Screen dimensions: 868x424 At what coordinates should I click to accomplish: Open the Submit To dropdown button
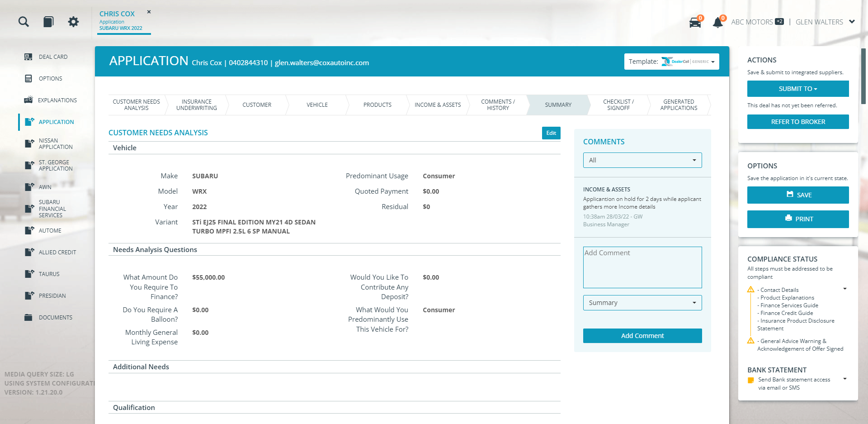click(x=798, y=89)
